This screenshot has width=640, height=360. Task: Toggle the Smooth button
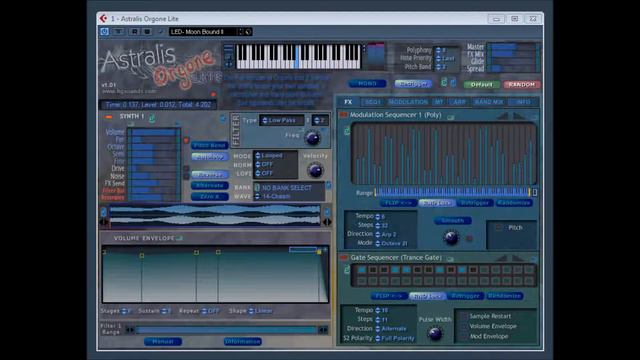pos(453,221)
